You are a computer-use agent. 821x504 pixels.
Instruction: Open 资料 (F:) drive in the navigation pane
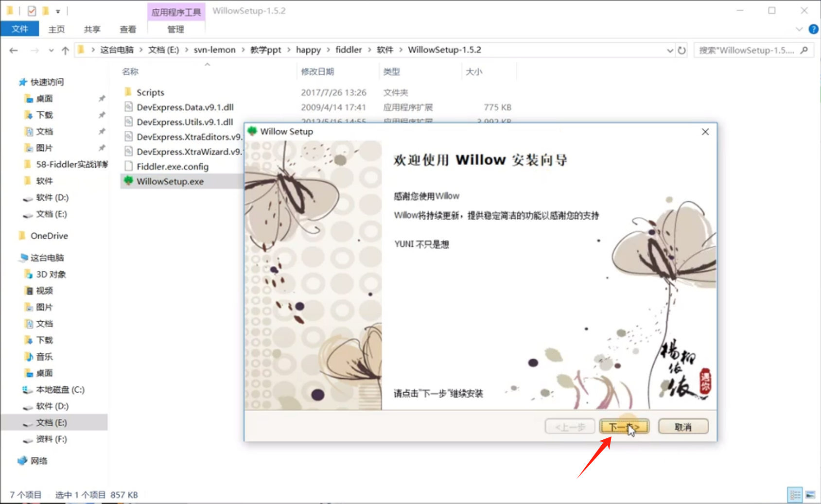(51, 439)
